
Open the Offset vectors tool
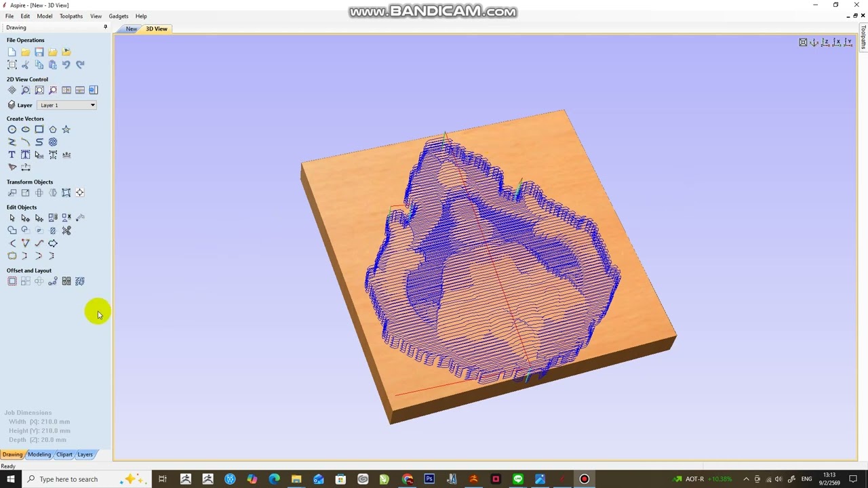pos(12,281)
